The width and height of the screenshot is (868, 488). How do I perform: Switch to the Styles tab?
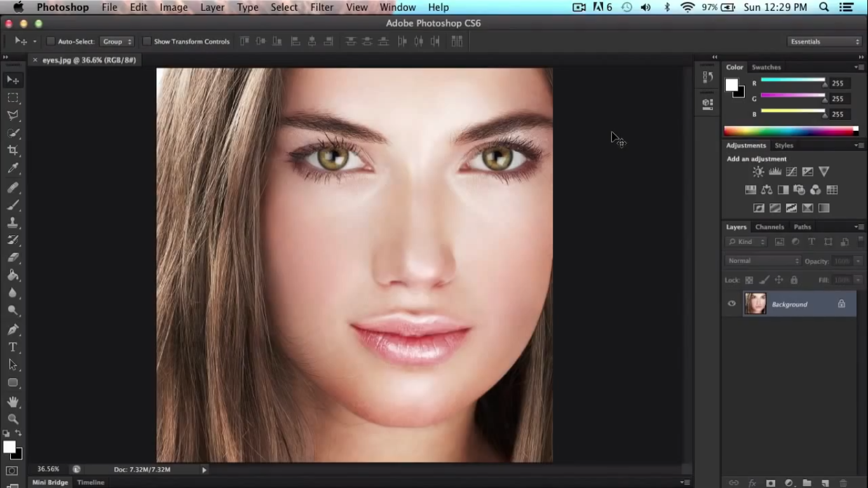[783, 146]
